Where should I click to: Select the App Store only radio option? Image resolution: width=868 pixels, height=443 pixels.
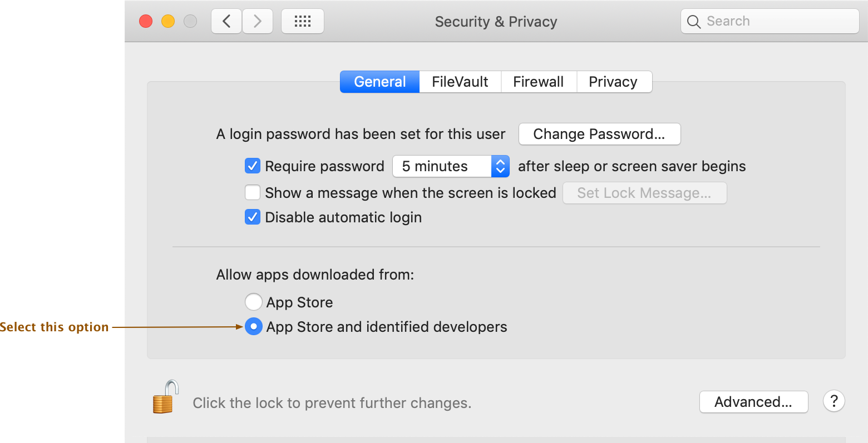pos(254,302)
